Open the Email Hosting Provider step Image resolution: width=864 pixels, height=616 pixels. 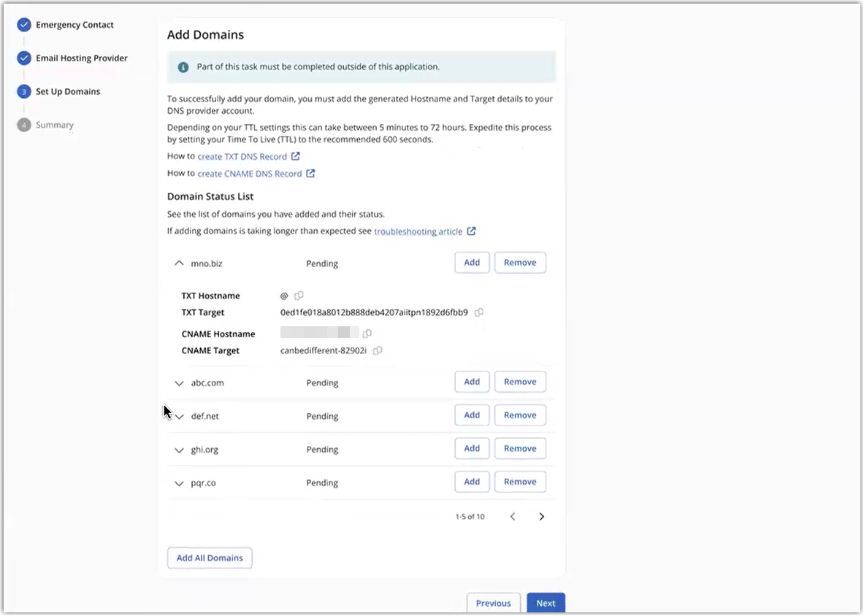(x=81, y=58)
